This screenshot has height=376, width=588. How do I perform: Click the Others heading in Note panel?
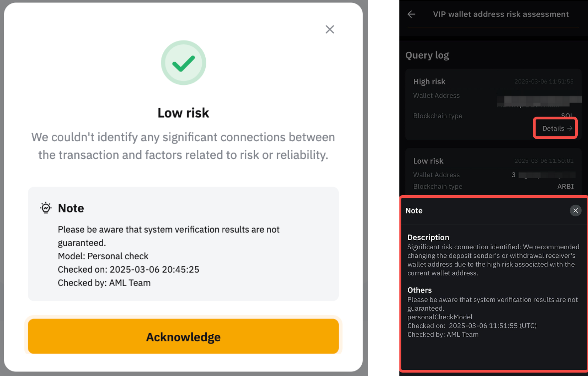point(419,290)
